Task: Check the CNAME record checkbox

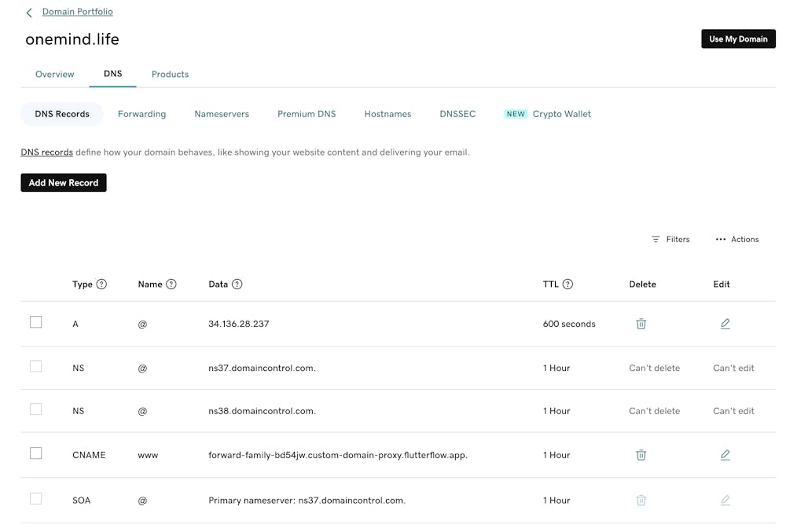Action: (x=35, y=453)
